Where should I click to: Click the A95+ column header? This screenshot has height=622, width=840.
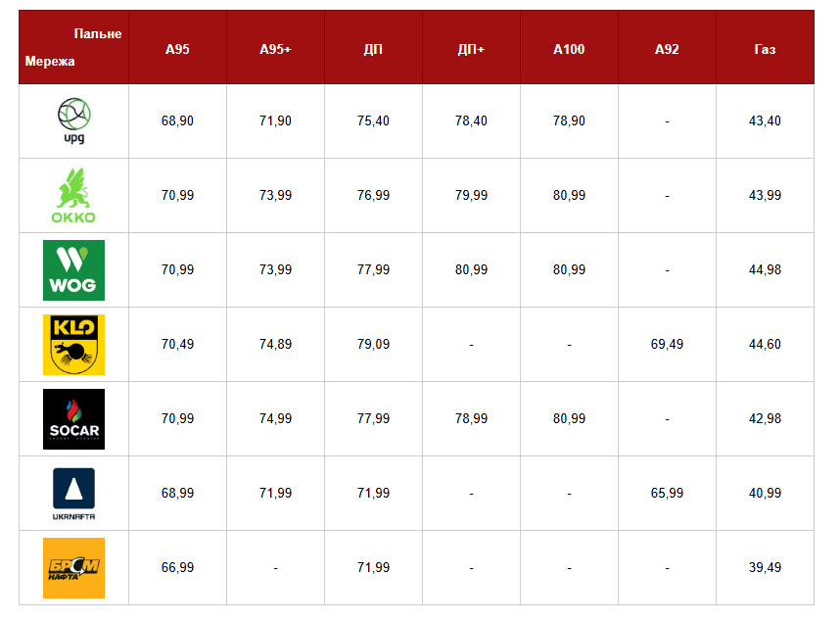coord(275,49)
